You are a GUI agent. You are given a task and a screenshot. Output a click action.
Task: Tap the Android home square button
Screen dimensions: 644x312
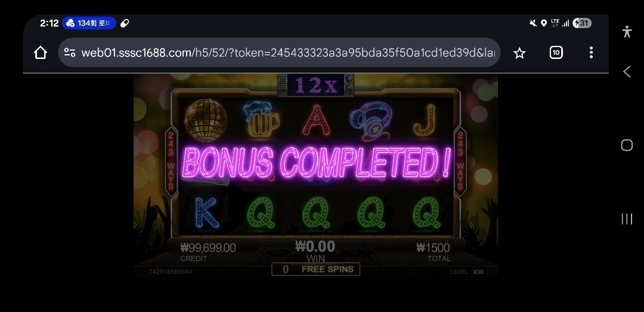click(x=627, y=145)
